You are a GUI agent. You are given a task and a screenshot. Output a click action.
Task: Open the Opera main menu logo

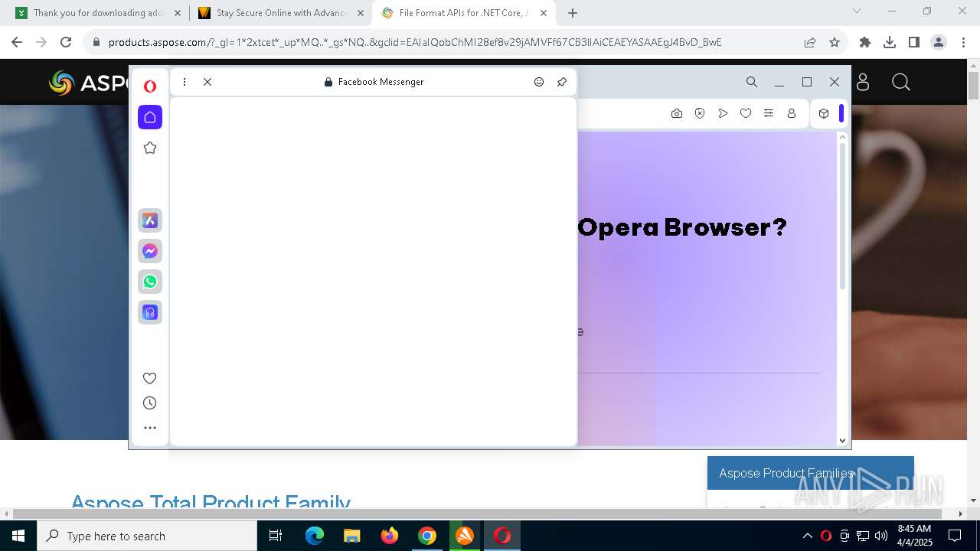[x=150, y=86]
